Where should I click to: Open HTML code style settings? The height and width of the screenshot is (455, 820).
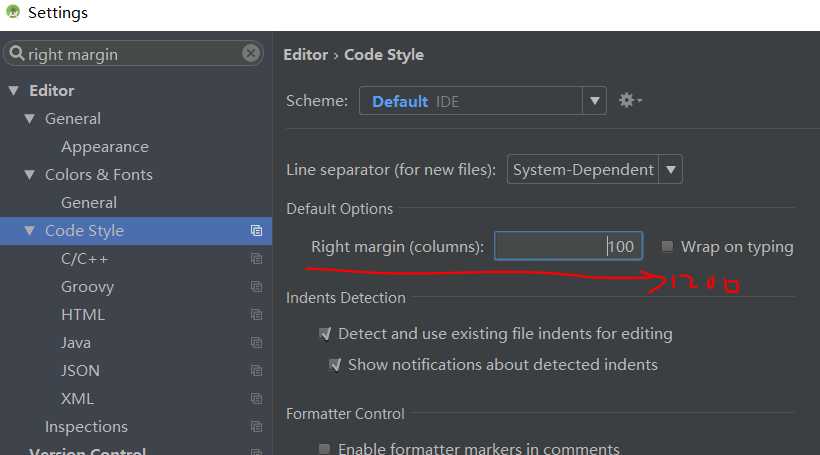pos(83,314)
